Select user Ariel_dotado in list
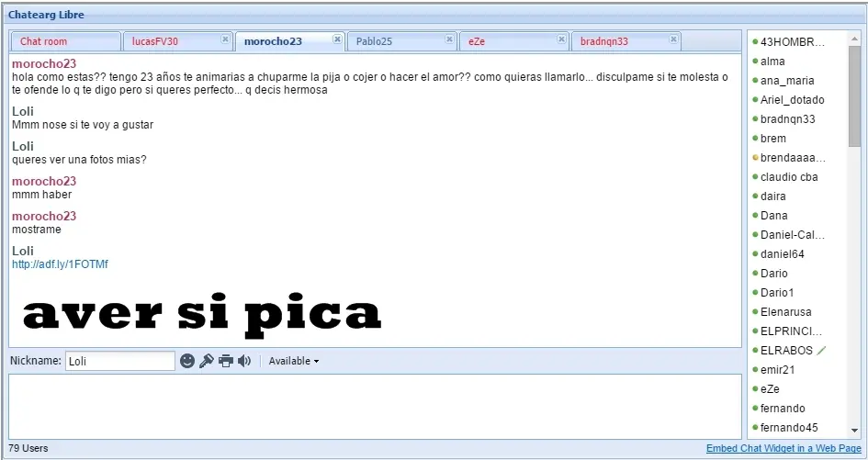Viewport: 868px width, 460px height. [x=792, y=100]
